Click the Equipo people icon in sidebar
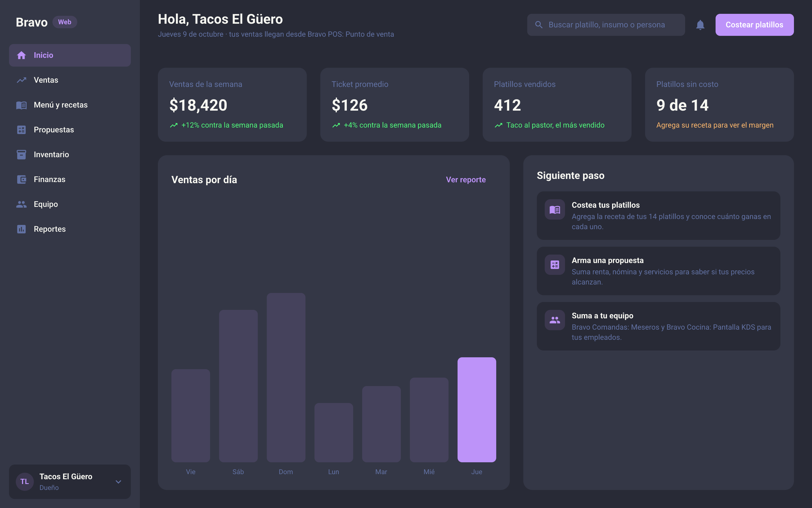The image size is (812, 508). tap(21, 204)
